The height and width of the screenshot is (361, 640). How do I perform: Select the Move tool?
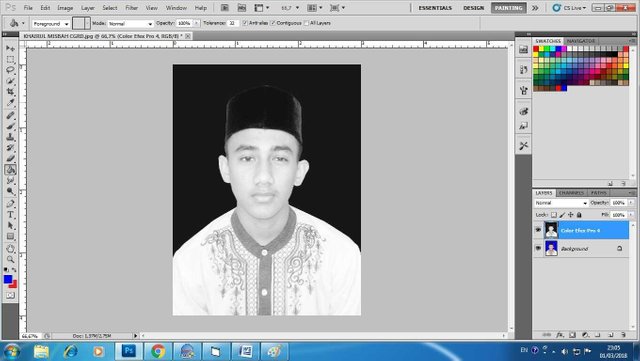[10, 48]
